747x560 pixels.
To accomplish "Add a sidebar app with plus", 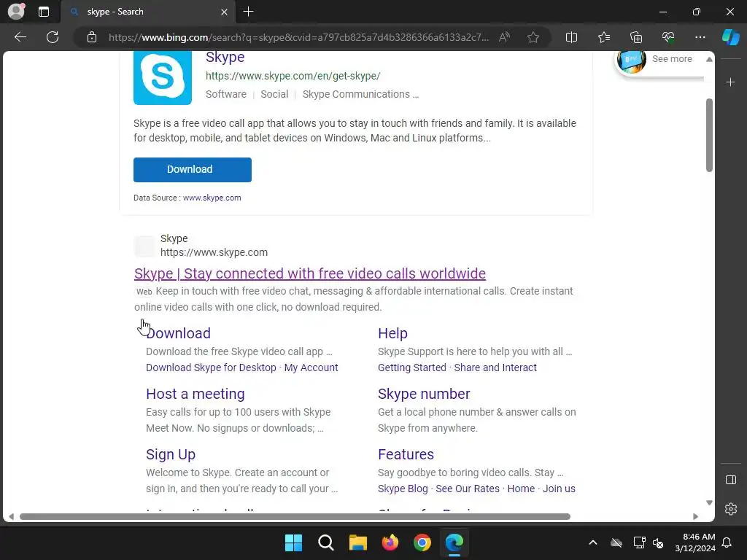I will pos(730,82).
